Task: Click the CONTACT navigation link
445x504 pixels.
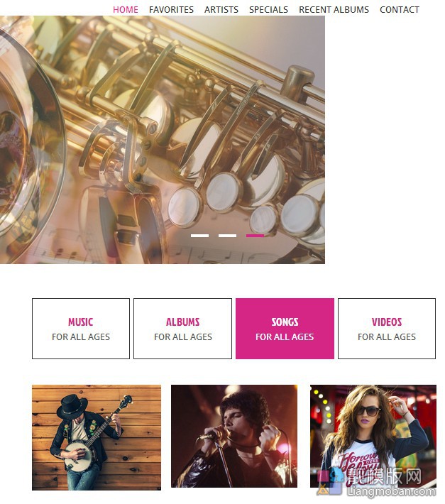Action: pyautogui.click(x=400, y=10)
